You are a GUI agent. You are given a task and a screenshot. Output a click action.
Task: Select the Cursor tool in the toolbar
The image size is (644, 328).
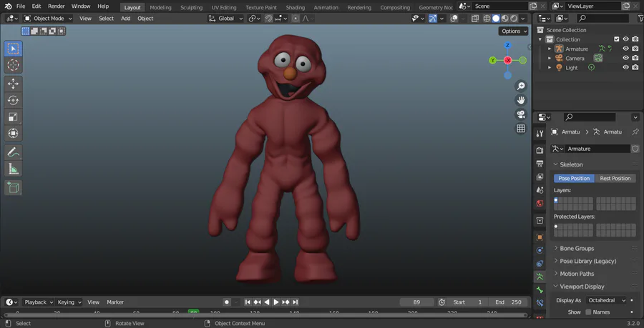pyautogui.click(x=13, y=65)
